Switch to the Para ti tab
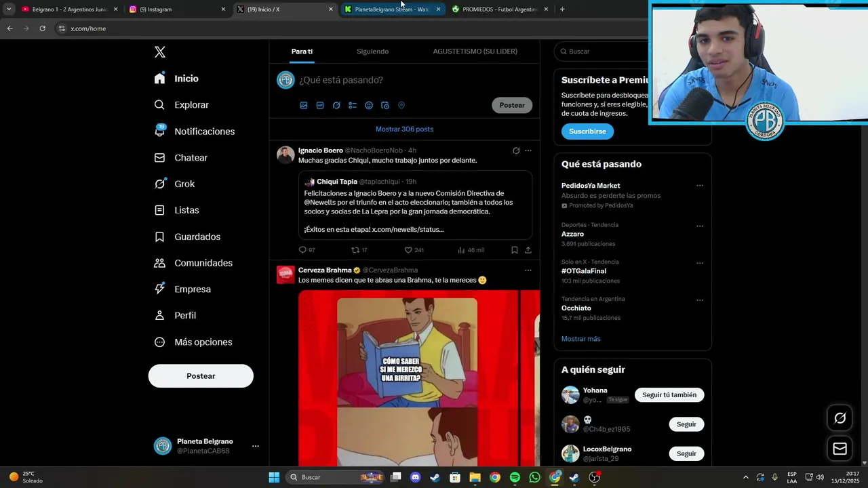868x488 pixels. tap(302, 52)
